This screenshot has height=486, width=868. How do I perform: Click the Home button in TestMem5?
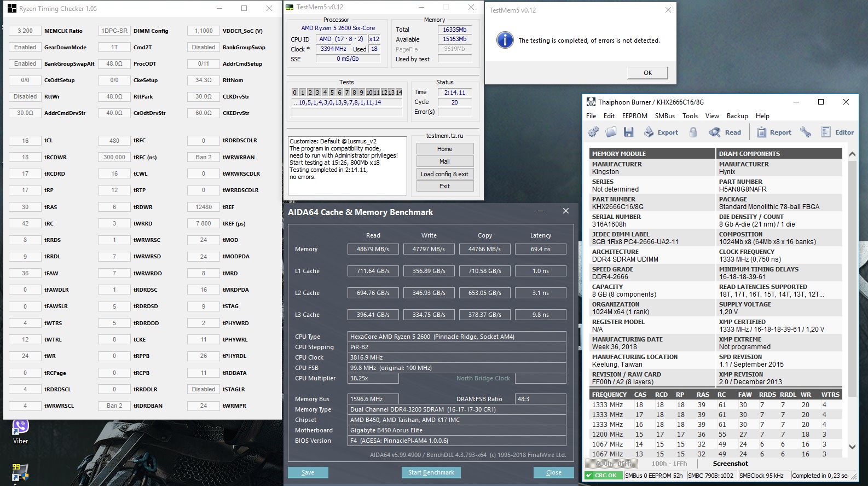[x=444, y=149]
